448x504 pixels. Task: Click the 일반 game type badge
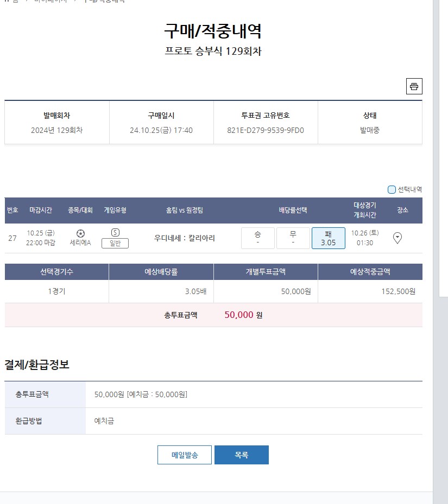pos(115,243)
